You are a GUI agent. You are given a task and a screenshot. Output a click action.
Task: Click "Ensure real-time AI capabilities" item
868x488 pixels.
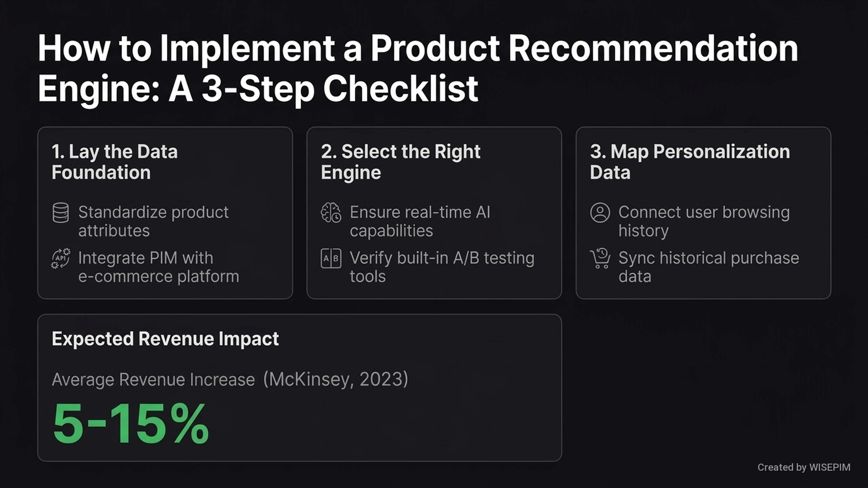[420, 221]
